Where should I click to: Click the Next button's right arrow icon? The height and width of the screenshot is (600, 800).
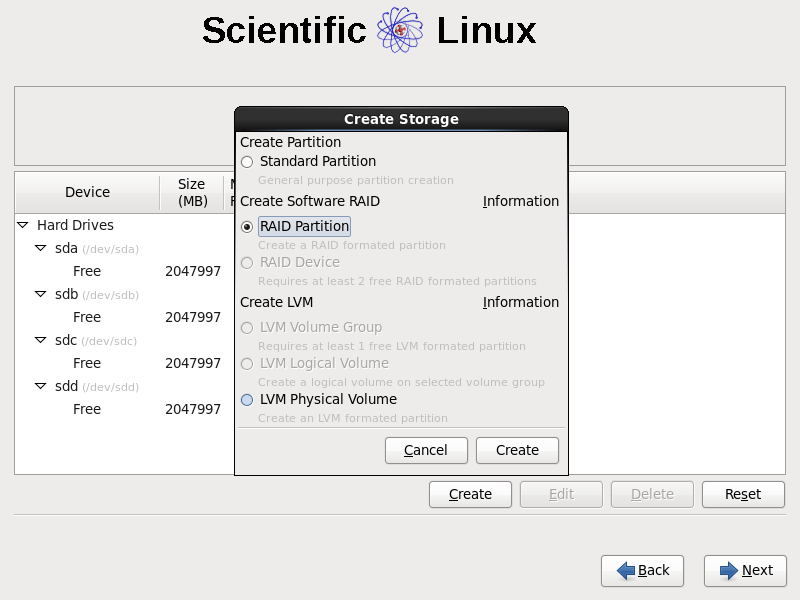click(x=729, y=570)
